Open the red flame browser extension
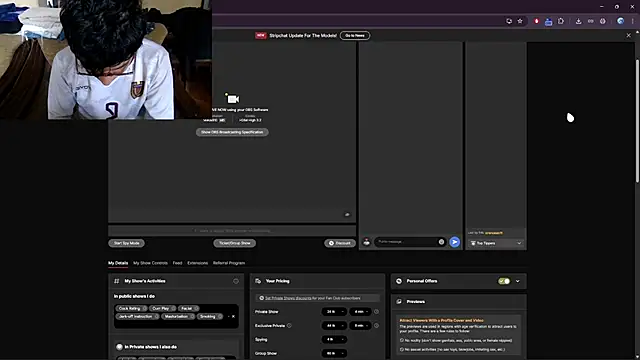640x360 pixels. [x=536, y=21]
